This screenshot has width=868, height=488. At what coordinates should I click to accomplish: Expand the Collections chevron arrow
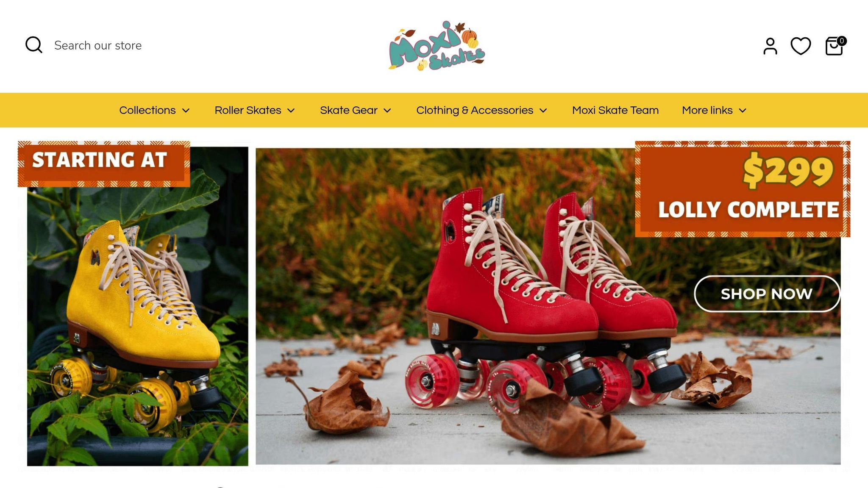coord(186,111)
